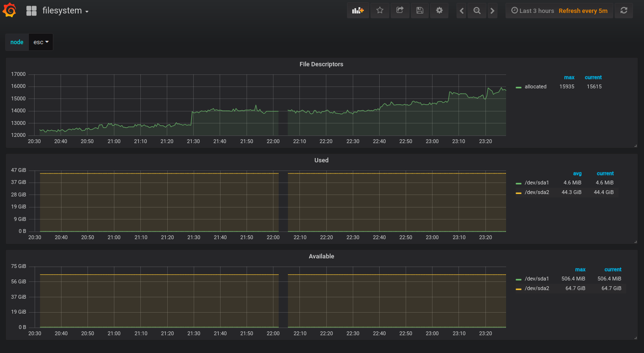Viewport: 644px width, 353px height.
Task: Toggle /dev/sda1 series in Used legend
Action: pyautogui.click(x=536, y=183)
